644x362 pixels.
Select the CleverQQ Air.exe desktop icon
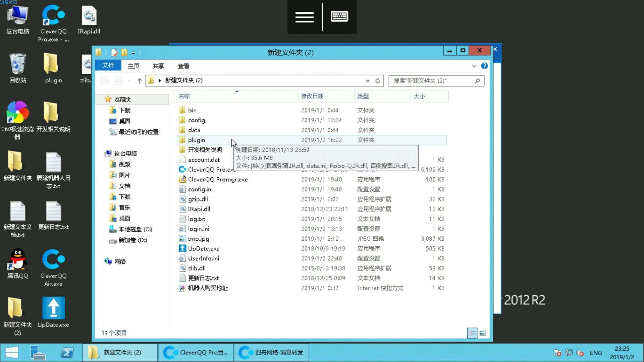(53, 268)
